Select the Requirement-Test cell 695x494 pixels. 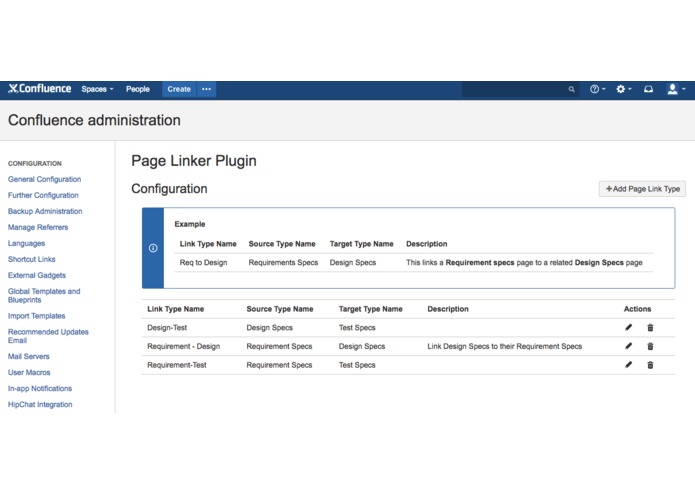pos(177,365)
